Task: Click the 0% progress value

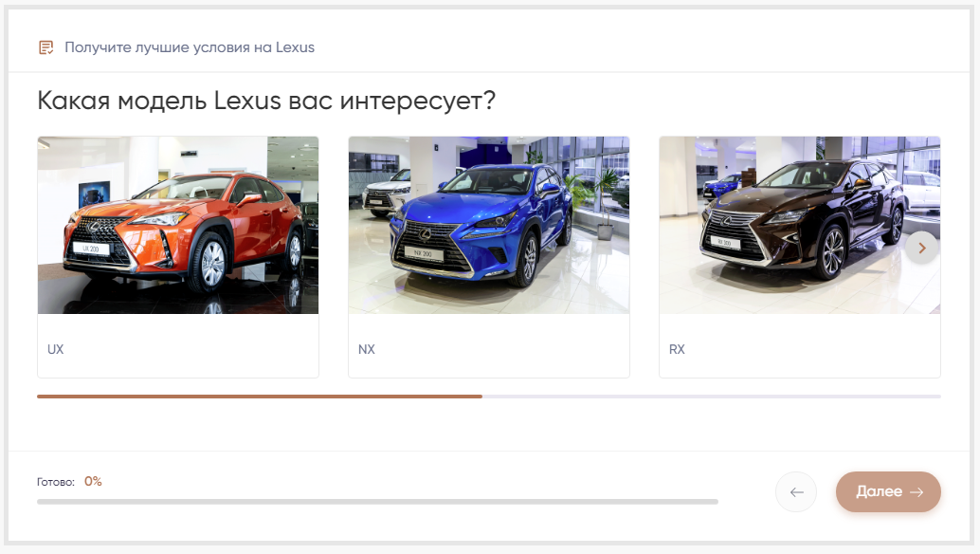Action: pyautogui.click(x=93, y=481)
